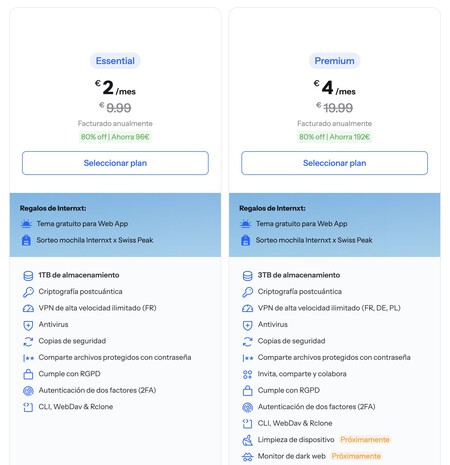Select the Essential plan button
Screen dimensions: 450x465
coord(115,163)
